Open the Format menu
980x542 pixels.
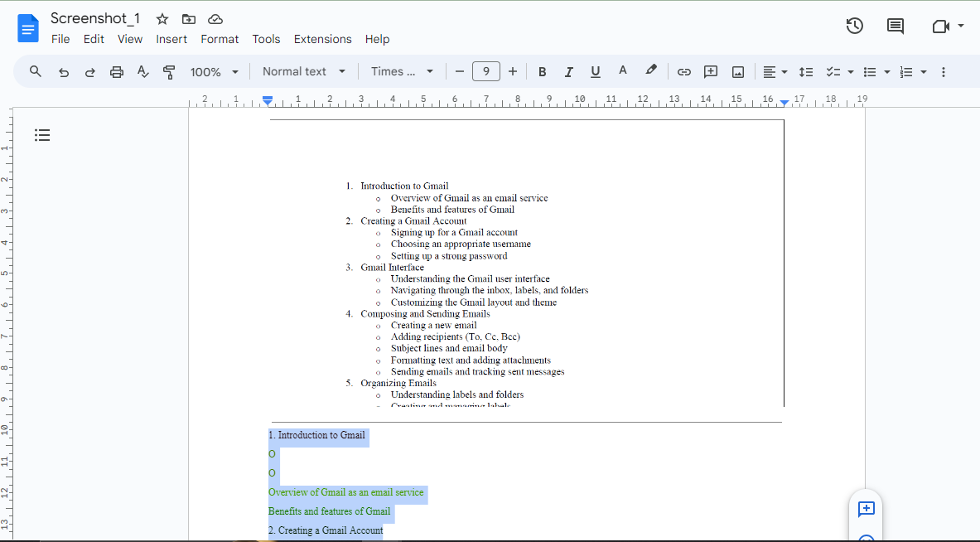[220, 39]
